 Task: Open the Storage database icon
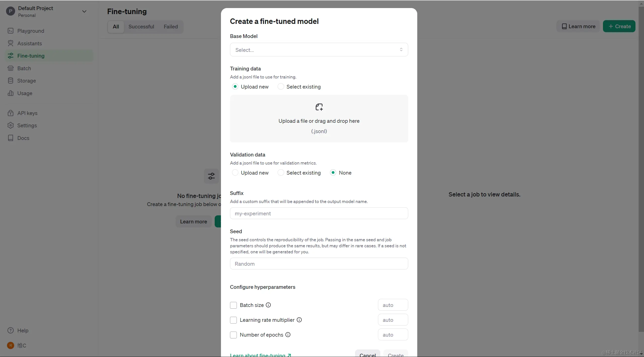pos(10,81)
